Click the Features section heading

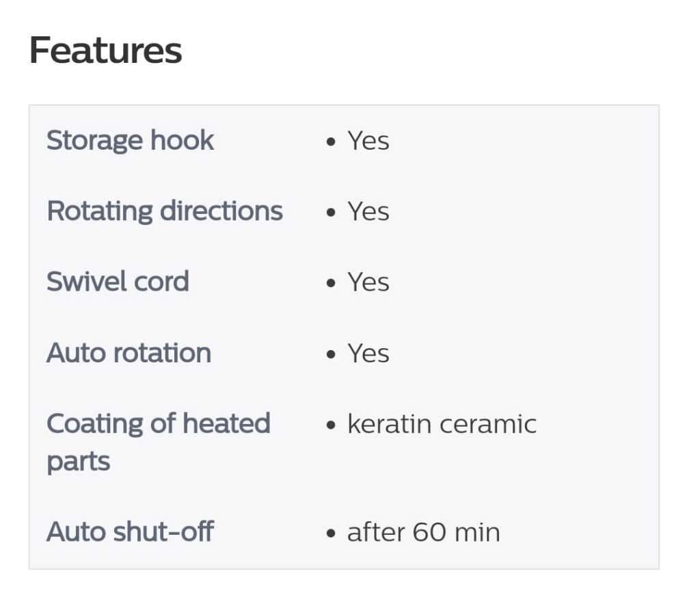click(x=105, y=51)
